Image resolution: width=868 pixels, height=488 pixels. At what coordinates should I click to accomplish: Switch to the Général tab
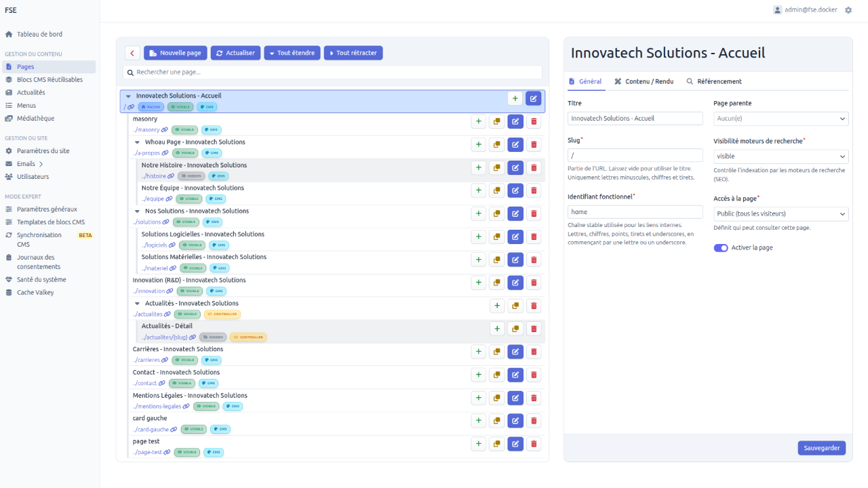click(x=585, y=81)
